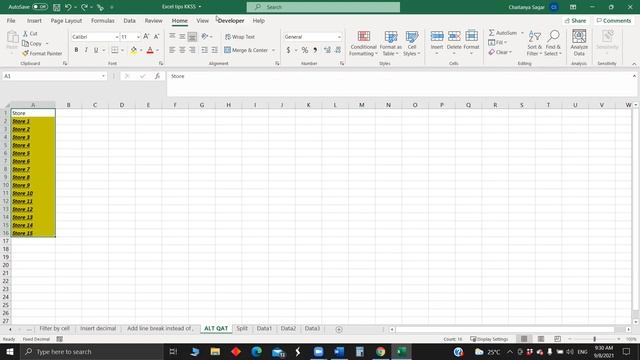This screenshot has height=360, width=640.
Task: Click the Windows Start button
Action: pyautogui.click(x=9, y=351)
